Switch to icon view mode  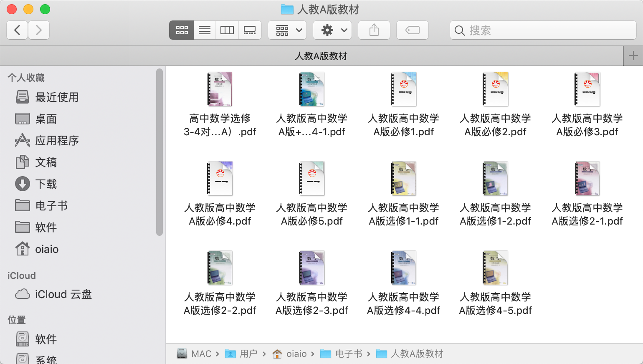click(x=182, y=30)
